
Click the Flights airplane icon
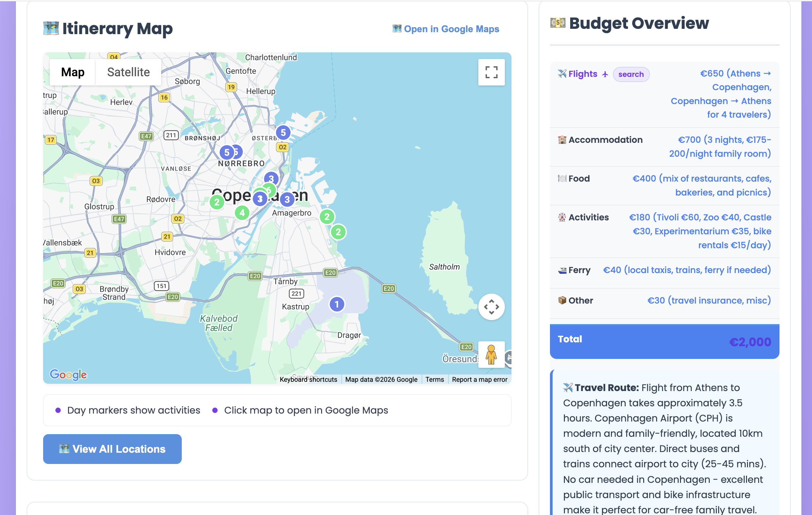click(x=562, y=74)
